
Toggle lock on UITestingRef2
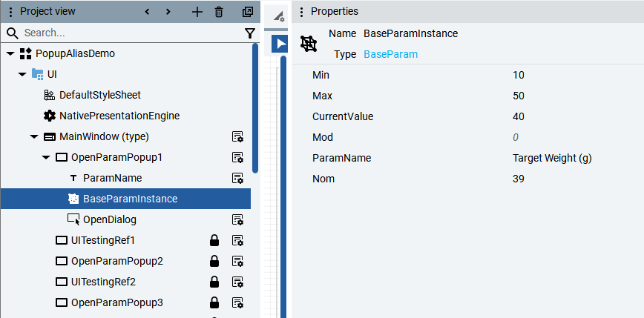[214, 282]
